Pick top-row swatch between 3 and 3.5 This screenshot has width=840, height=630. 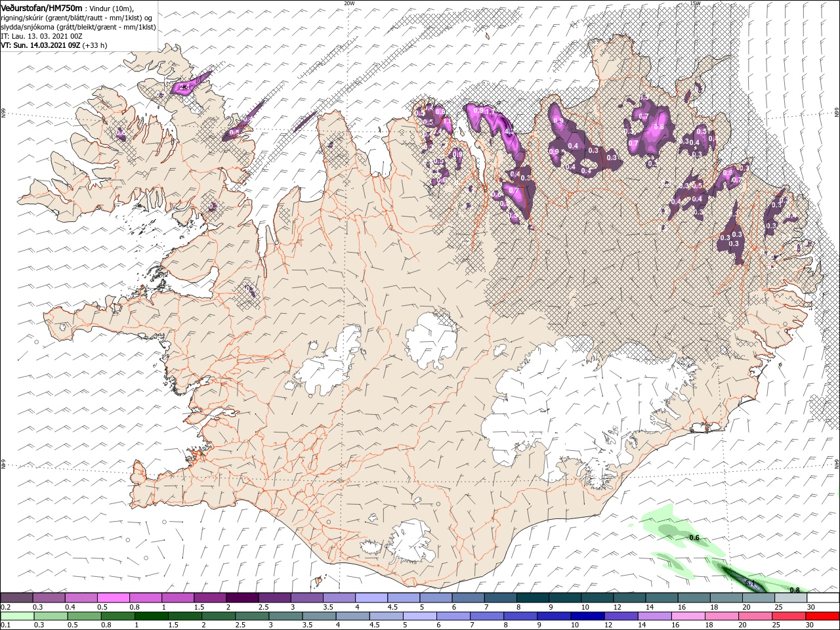[x=307, y=597]
